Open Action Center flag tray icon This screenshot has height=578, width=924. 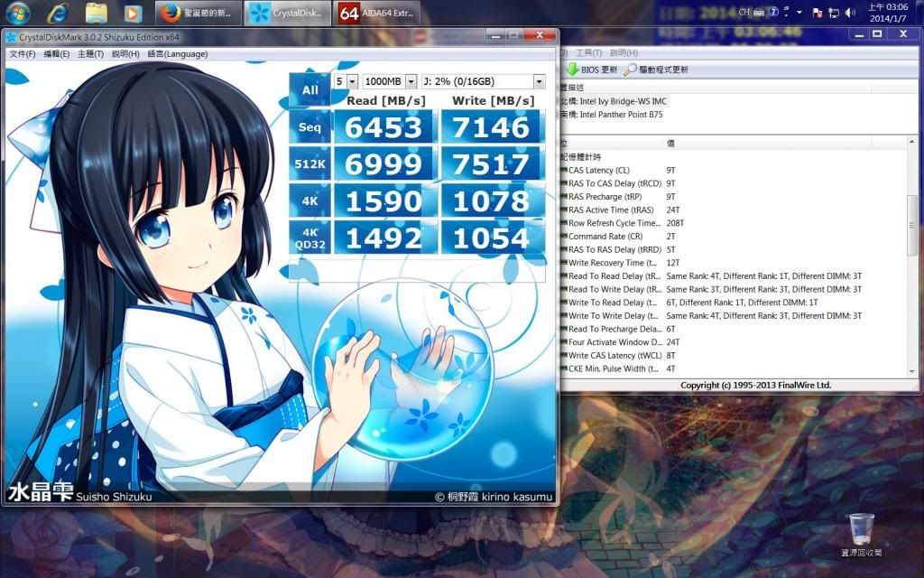tap(818, 13)
